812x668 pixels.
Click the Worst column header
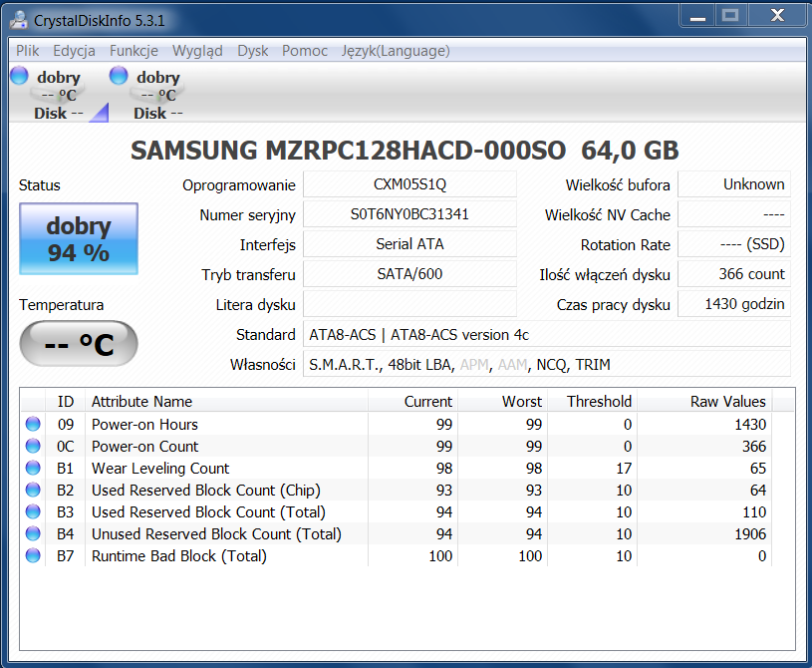tap(503, 401)
